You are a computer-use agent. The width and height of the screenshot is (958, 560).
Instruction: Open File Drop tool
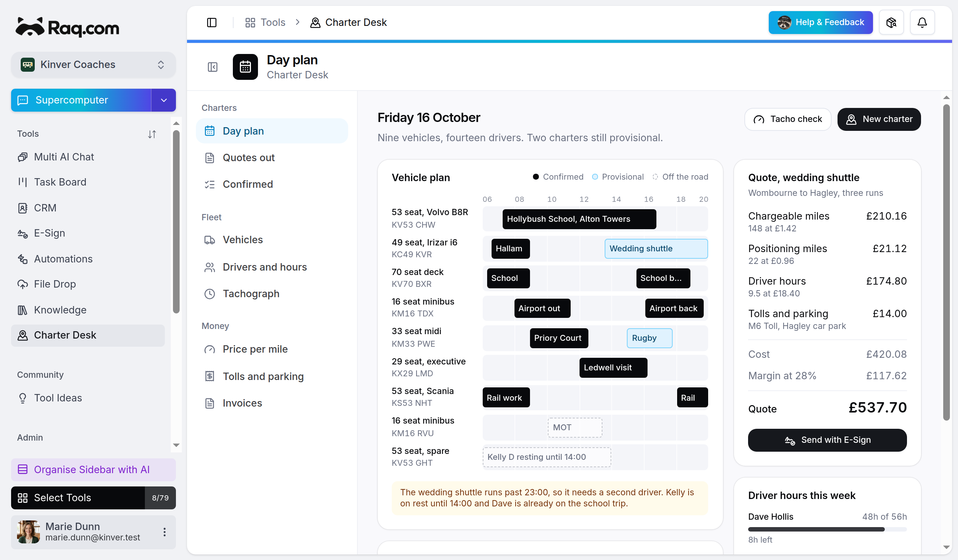pos(88,284)
